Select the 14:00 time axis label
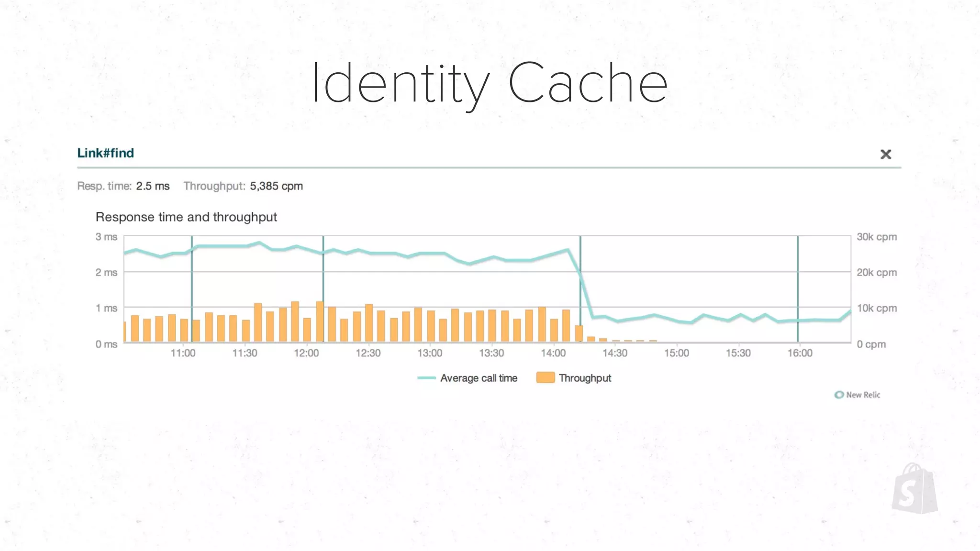This screenshot has height=551, width=980. (x=553, y=353)
